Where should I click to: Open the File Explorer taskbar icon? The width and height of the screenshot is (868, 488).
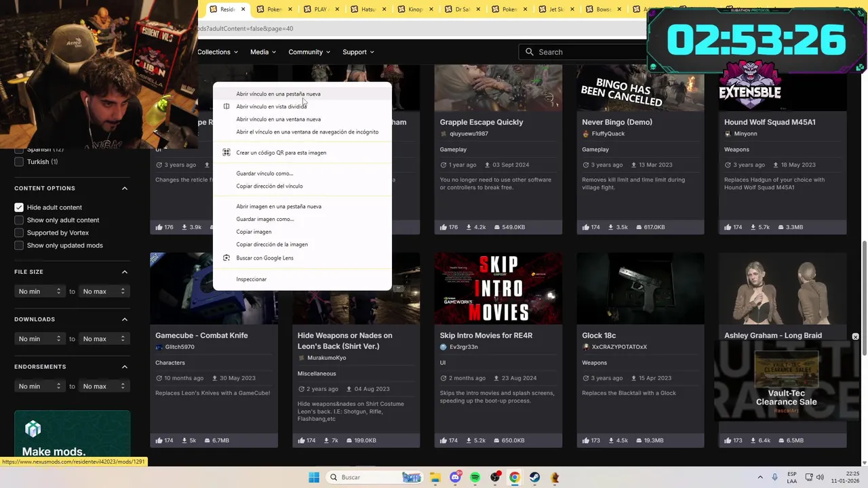pos(435,477)
